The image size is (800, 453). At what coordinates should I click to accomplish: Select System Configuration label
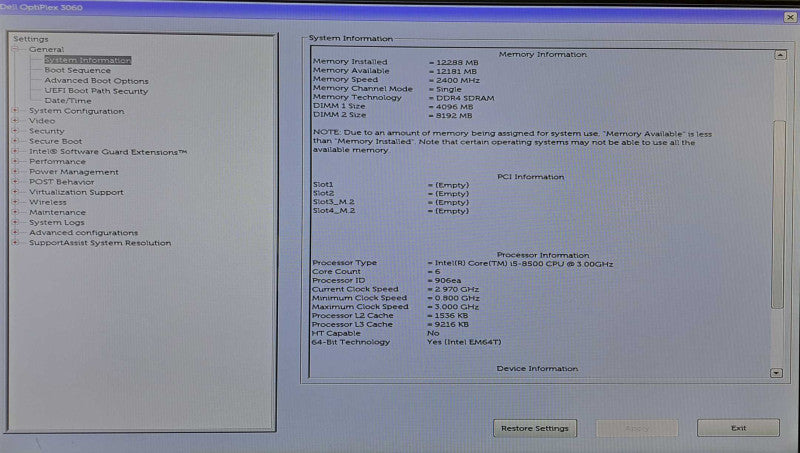click(x=77, y=111)
